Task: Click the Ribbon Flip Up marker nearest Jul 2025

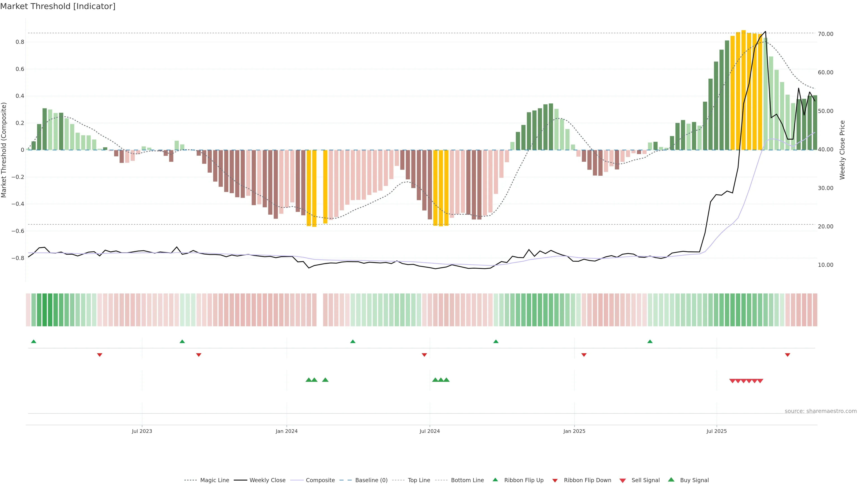Action: [650, 342]
